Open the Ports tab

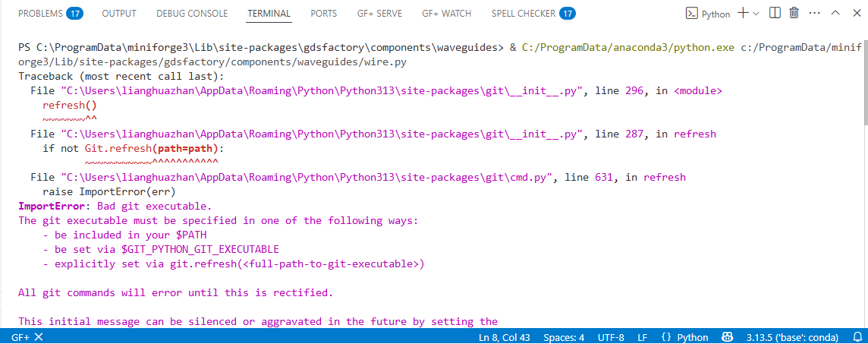(324, 14)
